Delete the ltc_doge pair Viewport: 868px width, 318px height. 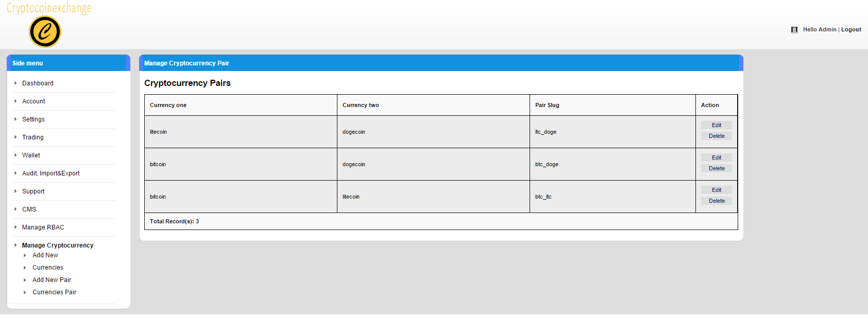coord(717,136)
